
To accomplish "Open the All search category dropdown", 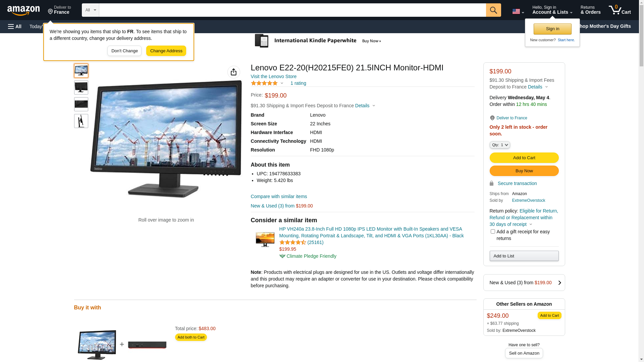I will (x=91, y=10).
